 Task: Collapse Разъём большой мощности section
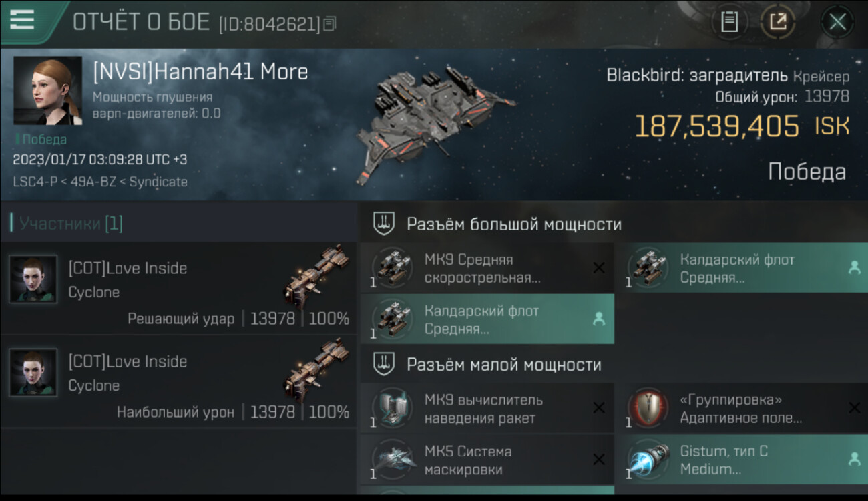(x=497, y=224)
